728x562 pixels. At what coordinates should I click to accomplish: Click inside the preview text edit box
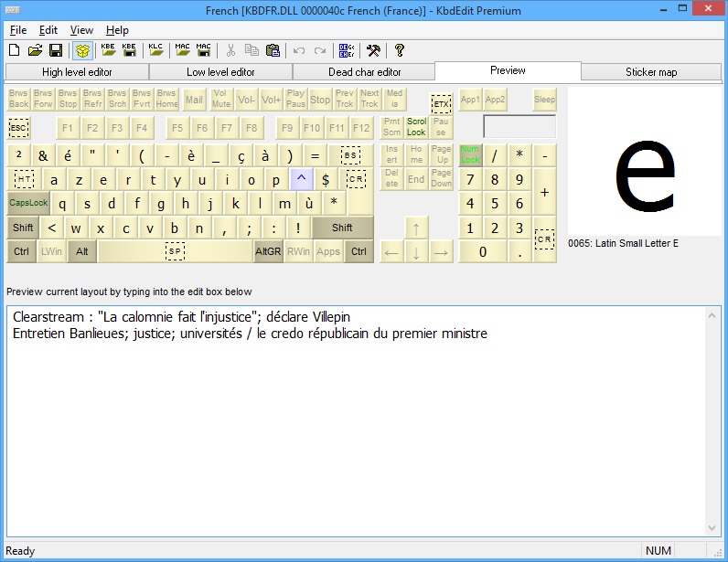tap(356, 421)
